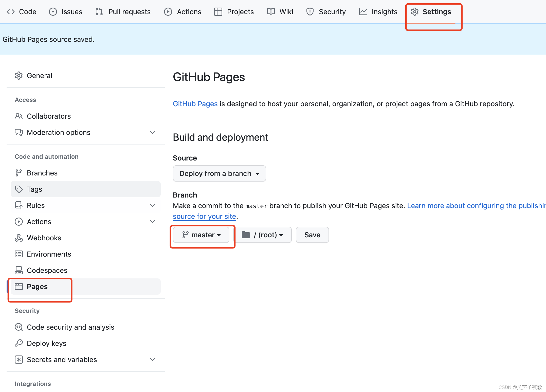Open the master branch dropdown
This screenshot has width=546, height=392.
click(201, 235)
